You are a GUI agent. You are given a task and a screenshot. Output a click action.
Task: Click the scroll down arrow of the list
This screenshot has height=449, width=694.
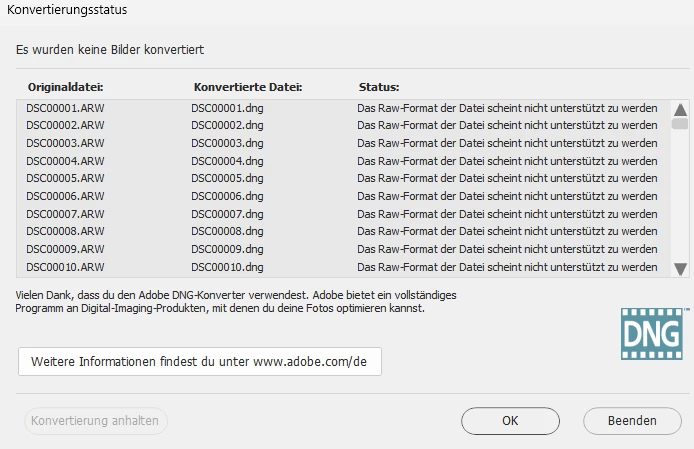coord(680,269)
